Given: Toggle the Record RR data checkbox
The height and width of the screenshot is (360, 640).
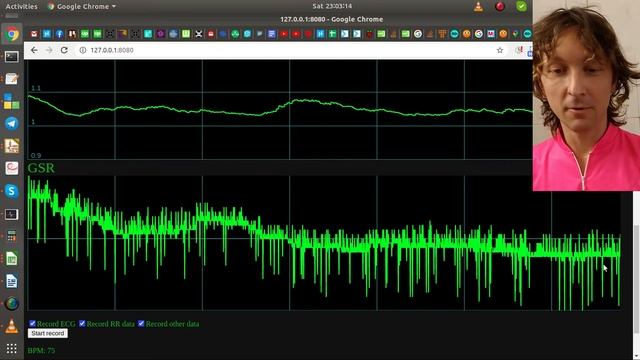Looking at the screenshot, I should (82, 323).
